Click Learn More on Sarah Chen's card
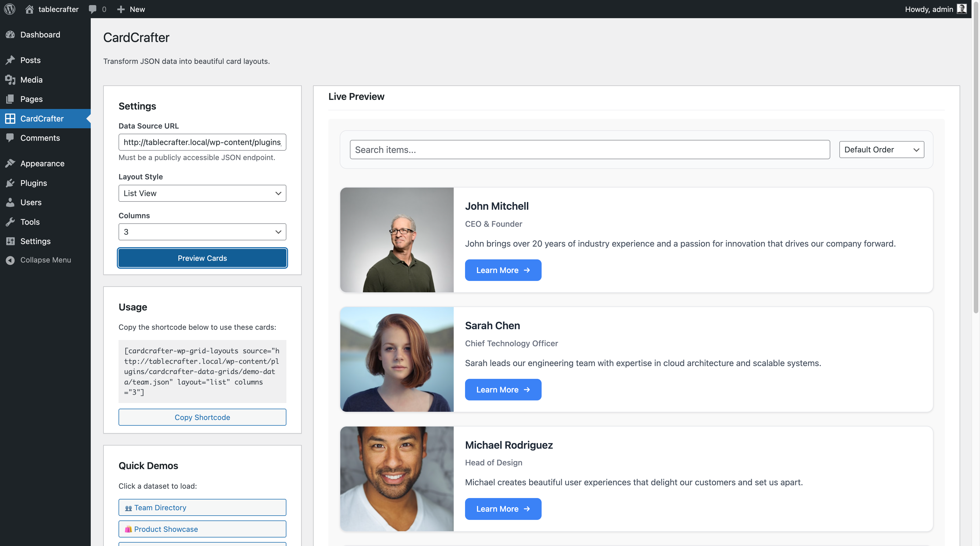980x546 pixels. tap(502, 390)
